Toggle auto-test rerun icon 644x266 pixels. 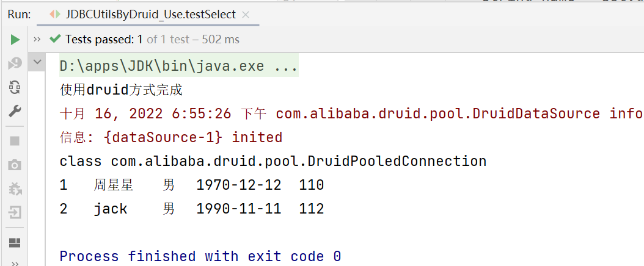pyautogui.click(x=15, y=87)
